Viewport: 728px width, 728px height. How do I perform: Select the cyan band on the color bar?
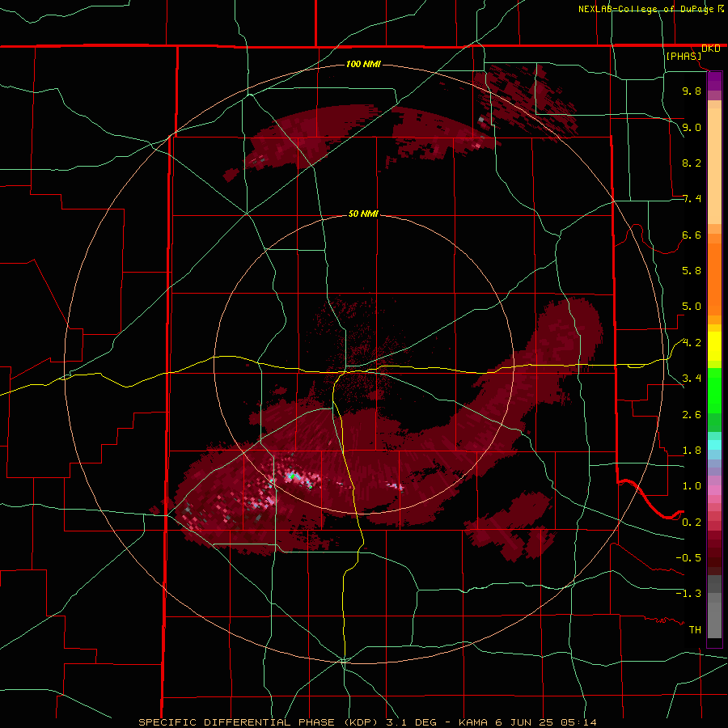pyautogui.click(x=714, y=445)
